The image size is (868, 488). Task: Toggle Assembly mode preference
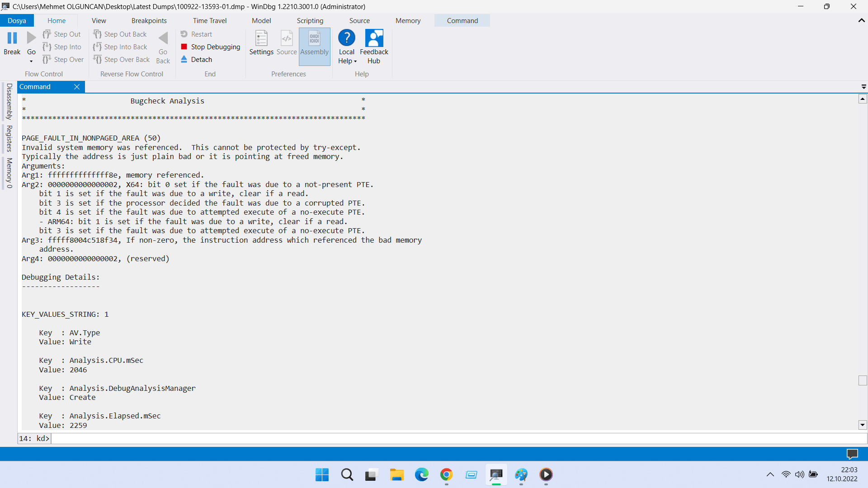coord(315,39)
